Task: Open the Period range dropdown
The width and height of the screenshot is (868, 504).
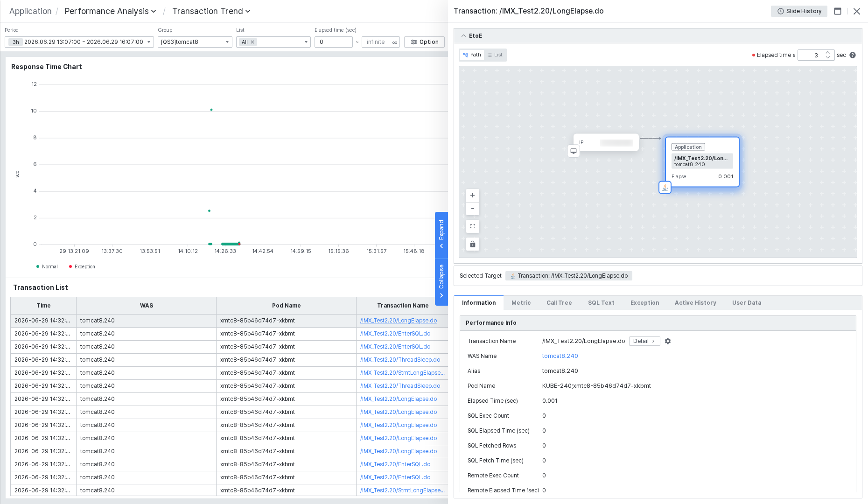Action: pos(79,42)
